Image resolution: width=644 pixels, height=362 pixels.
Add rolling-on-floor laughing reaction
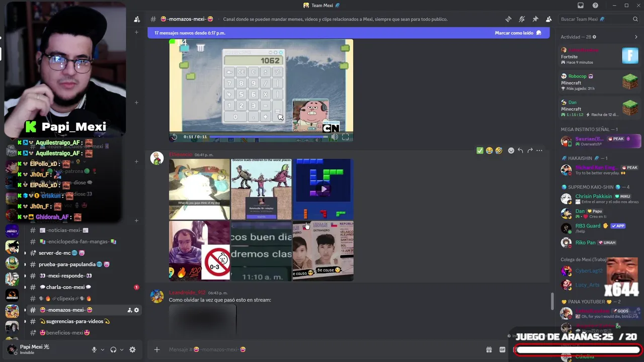pos(499,150)
